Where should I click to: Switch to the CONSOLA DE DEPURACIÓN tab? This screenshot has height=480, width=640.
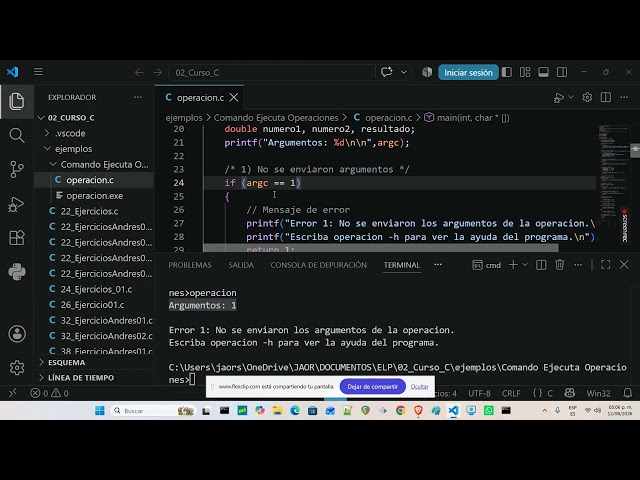318,265
